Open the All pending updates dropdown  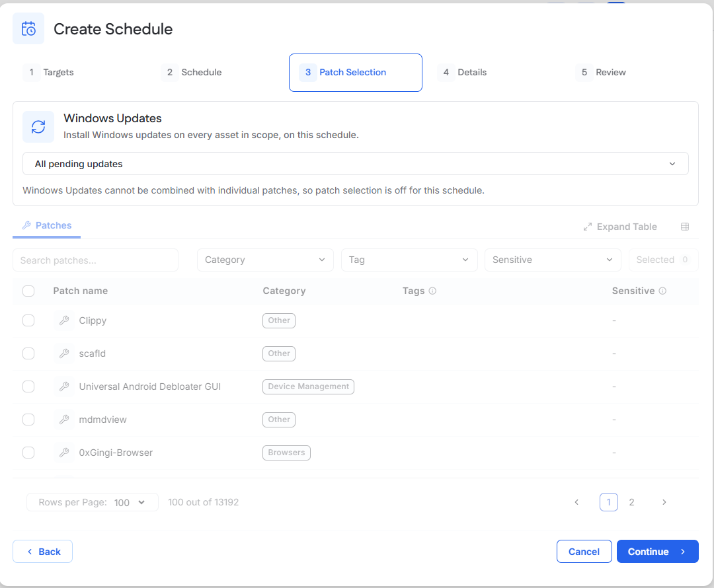(x=355, y=164)
